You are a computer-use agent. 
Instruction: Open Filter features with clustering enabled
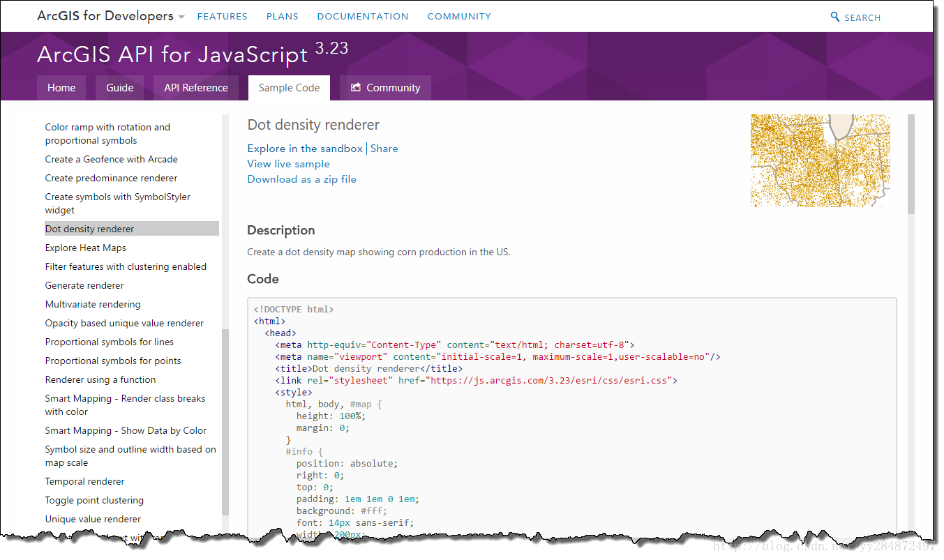click(x=126, y=266)
